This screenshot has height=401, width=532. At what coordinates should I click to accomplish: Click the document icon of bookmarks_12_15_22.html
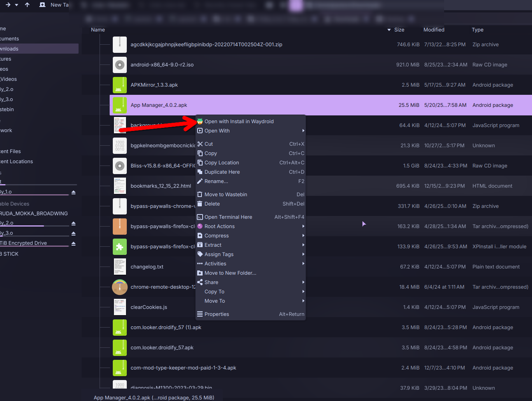[120, 186]
